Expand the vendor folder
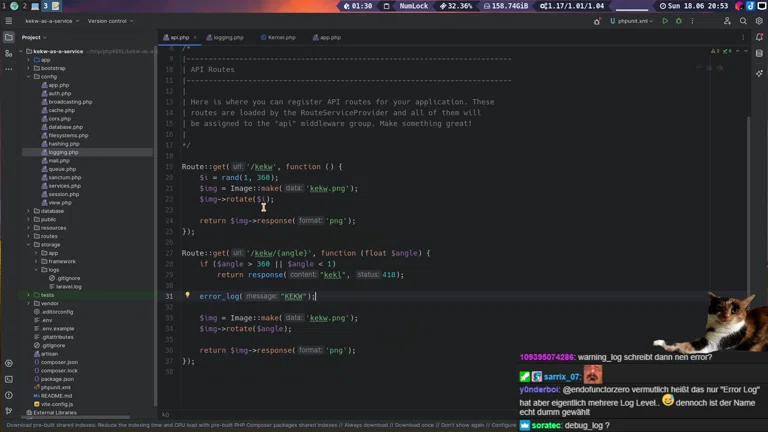Screen dimensions: 768x432 tap(28, 303)
